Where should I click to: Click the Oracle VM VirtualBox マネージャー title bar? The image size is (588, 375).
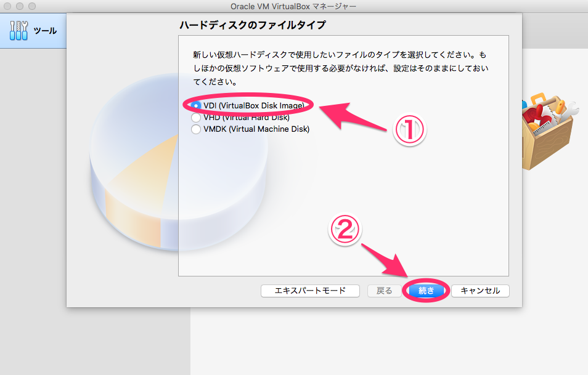[294, 6]
